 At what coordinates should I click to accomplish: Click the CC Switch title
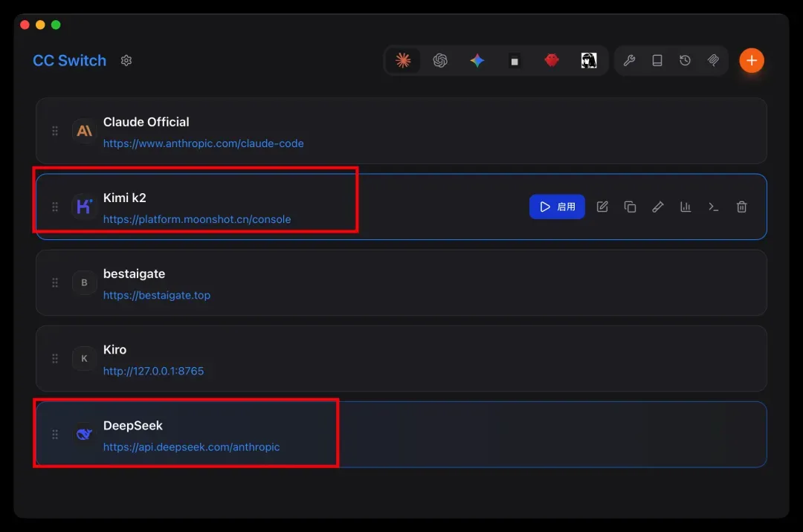click(x=70, y=60)
